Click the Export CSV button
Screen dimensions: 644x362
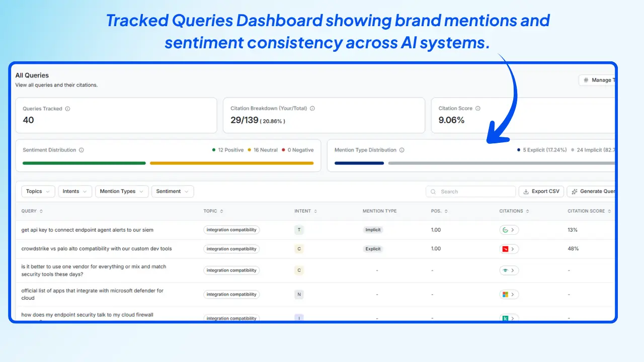[541, 191]
